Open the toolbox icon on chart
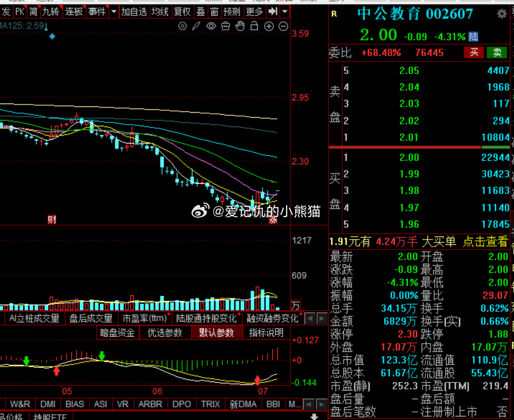514x420 pixels. coord(226,26)
